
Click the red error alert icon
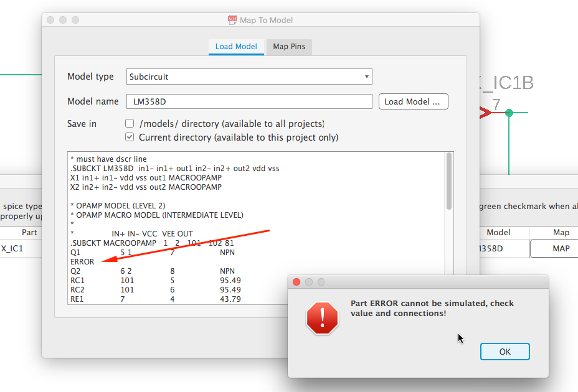(x=322, y=317)
